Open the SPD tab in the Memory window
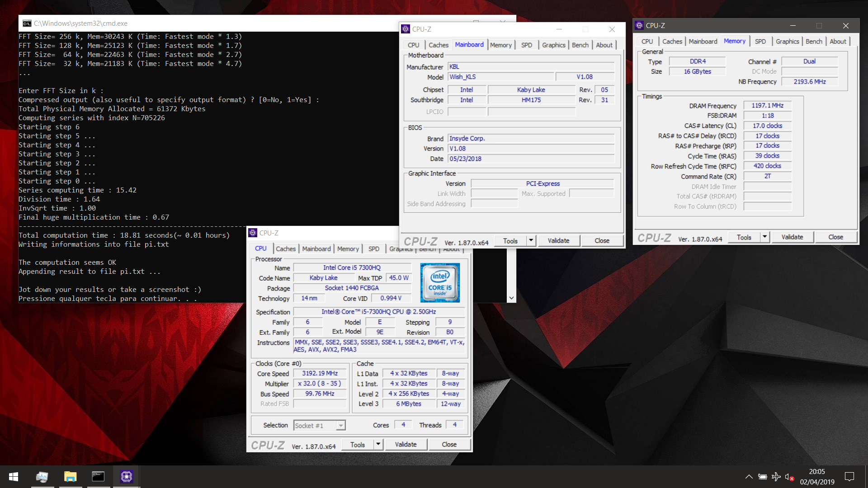This screenshot has height=488, width=868. (x=760, y=41)
